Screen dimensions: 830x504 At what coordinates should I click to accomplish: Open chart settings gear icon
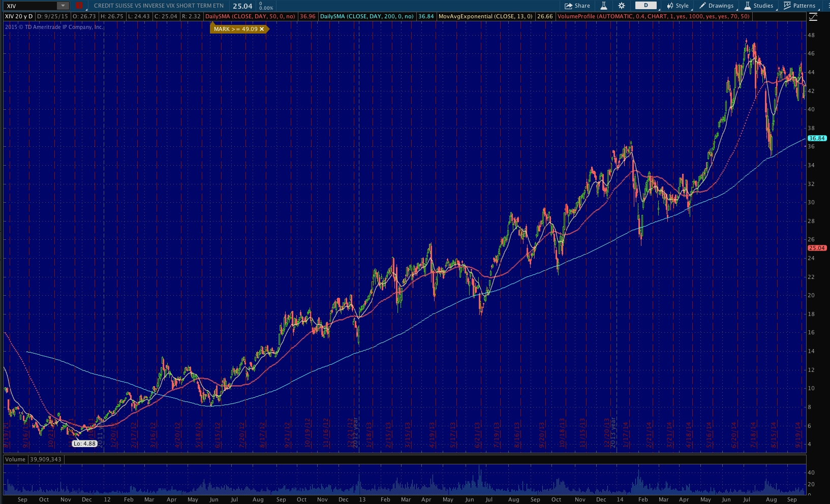click(x=622, y=6)
